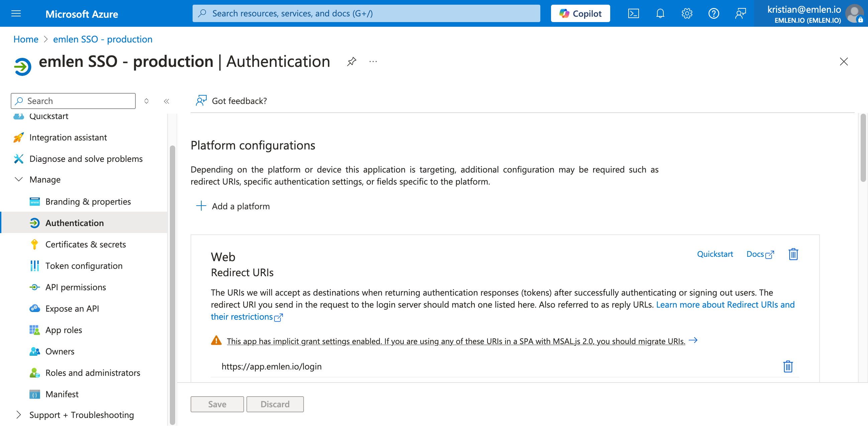868x426 pixels.
Task: Click the Copilot button
Action: (x=580, y=13)
